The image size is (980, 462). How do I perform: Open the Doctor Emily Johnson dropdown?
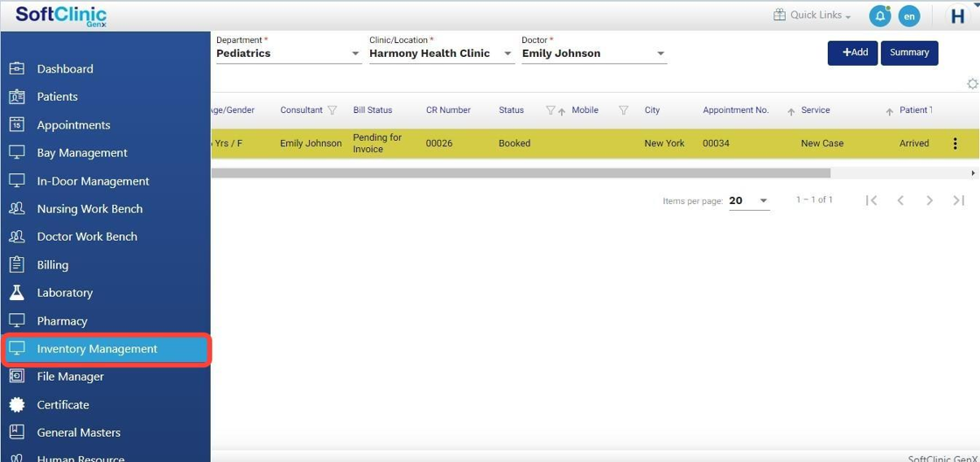click(661, 53)
